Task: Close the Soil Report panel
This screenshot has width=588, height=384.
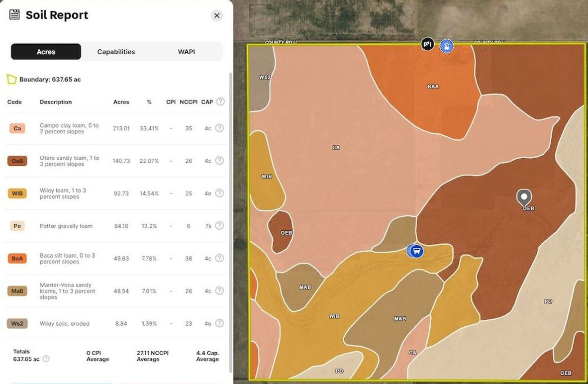Action: point(216,15)
